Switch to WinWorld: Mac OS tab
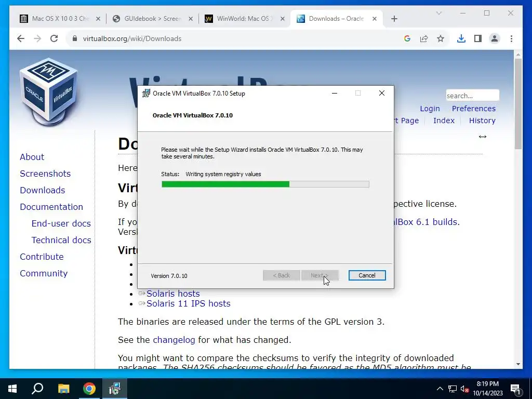Viewport: 532px width, 399px height. click(x=244, y=19)
